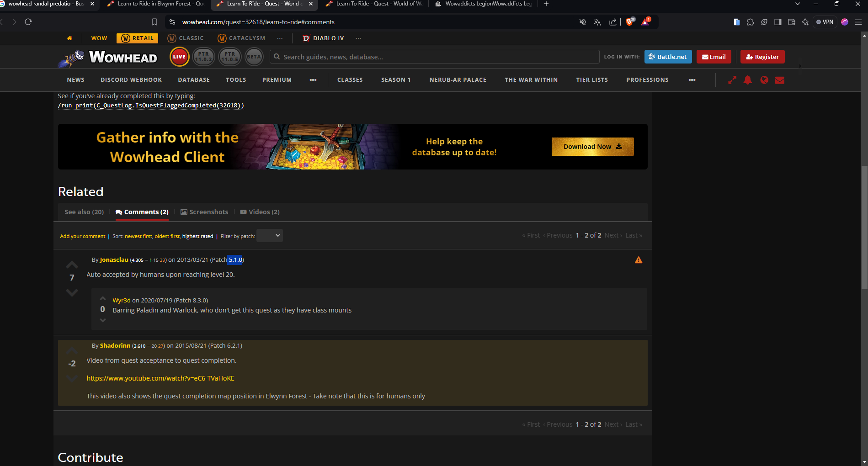Open the Videos (2) tab
Viewport: 868px width, 466px height.
click(x=260, y=212)
